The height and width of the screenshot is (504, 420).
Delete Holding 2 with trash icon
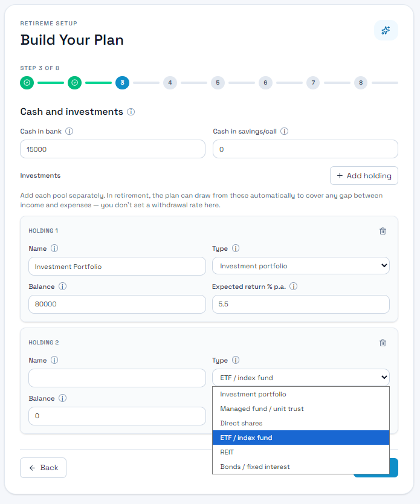point(383,343)
